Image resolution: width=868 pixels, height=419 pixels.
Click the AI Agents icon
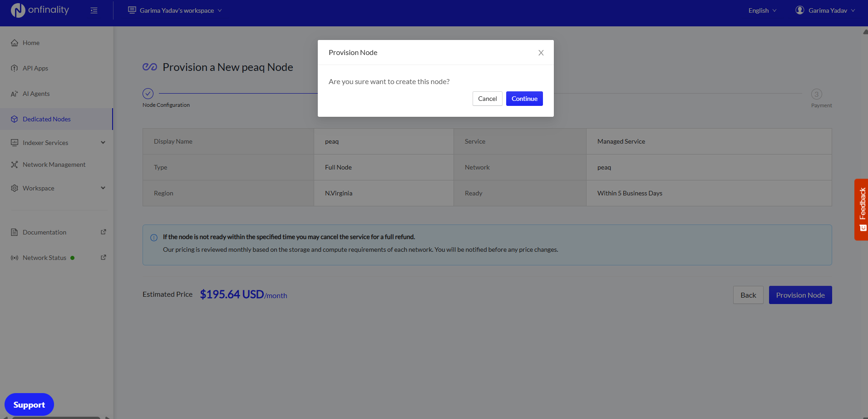point(15,94)
